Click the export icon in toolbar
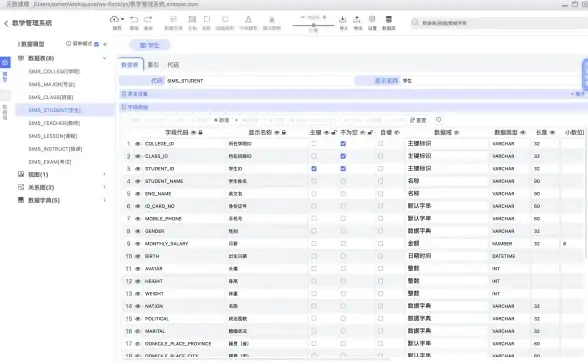588x363 pixels. point(357,19)
